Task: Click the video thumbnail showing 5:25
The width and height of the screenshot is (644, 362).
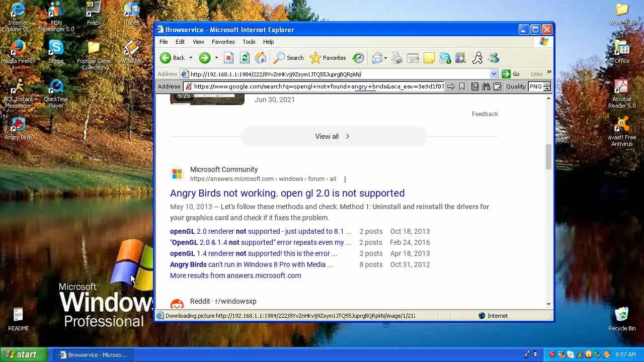Action: (x=207, y=100)
